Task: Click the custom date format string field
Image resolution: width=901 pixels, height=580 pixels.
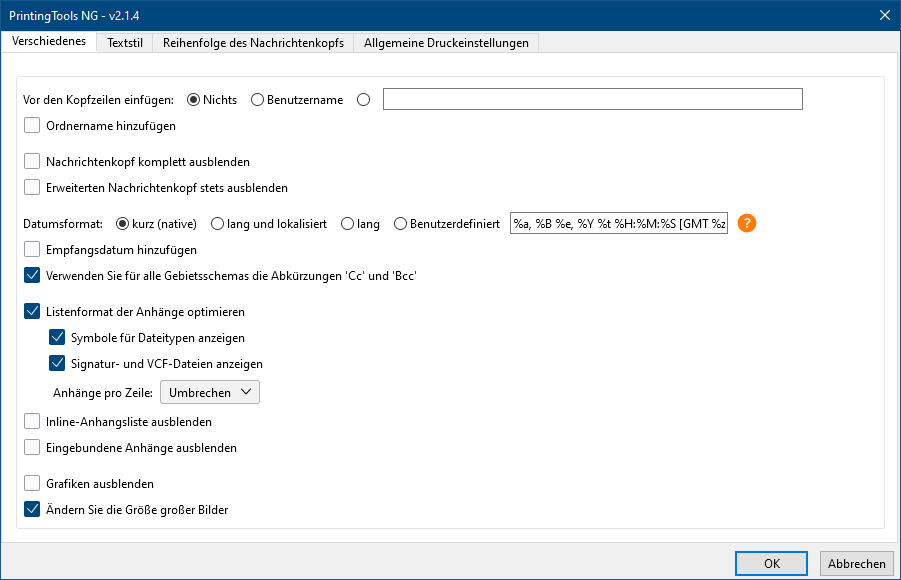Action: tap(619, 224)
